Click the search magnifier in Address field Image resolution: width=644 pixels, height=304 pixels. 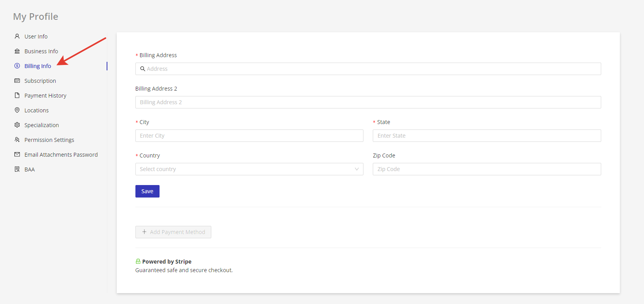pyautogui.click(x=143, y=69)
